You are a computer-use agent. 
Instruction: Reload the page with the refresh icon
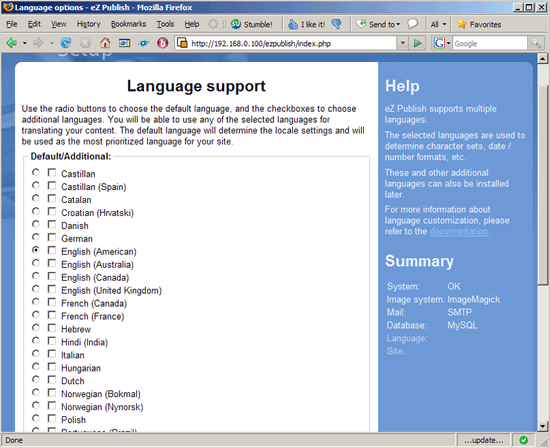[x=66, y=43]
